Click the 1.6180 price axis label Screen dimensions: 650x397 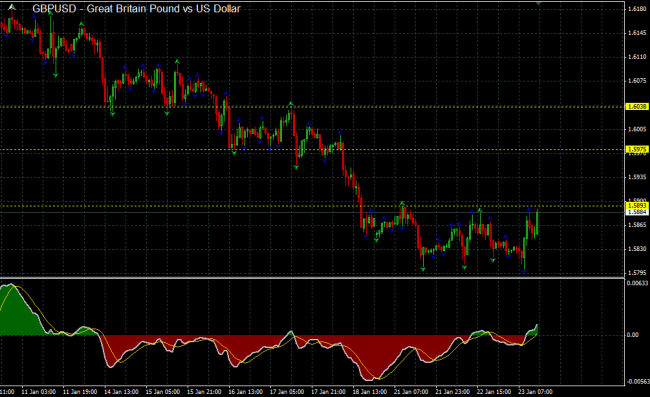[637, 9]
